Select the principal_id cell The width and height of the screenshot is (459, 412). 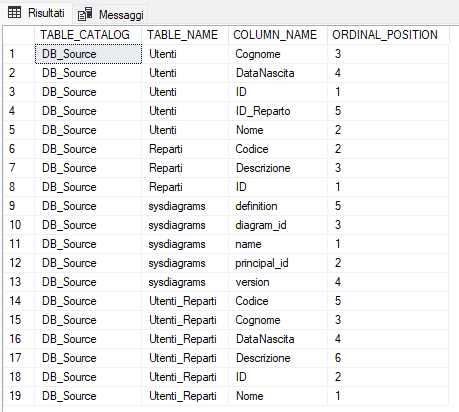278,263
